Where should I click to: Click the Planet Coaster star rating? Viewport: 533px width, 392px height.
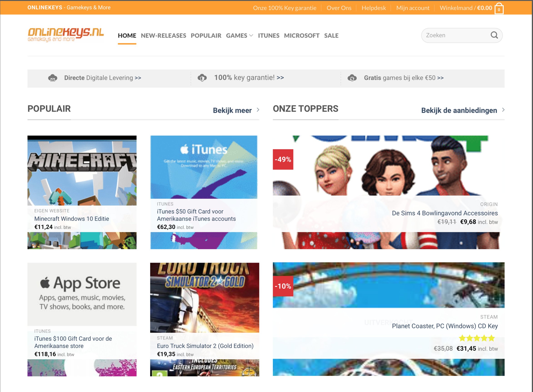tap(477, 338)
